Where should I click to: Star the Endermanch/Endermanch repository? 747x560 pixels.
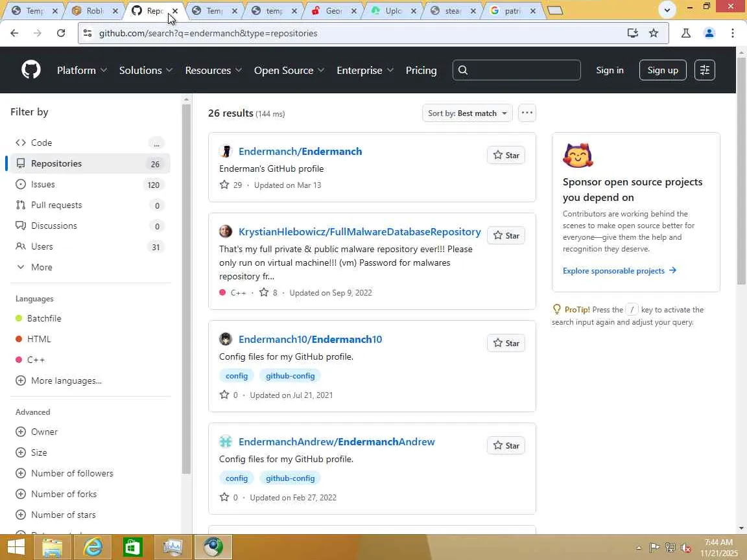coord(506,156)
